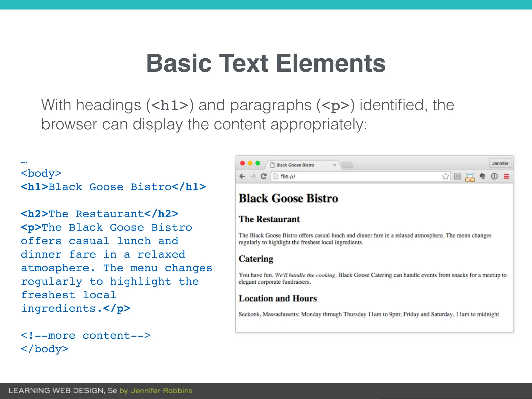Screen dimensions: 532x399
Task: Click the 'Location and Hours' heading
Action: pos(278,298)
